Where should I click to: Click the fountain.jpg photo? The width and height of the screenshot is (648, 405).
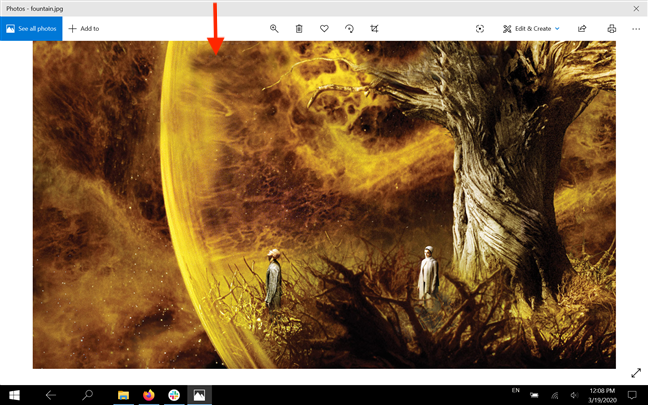324,205
